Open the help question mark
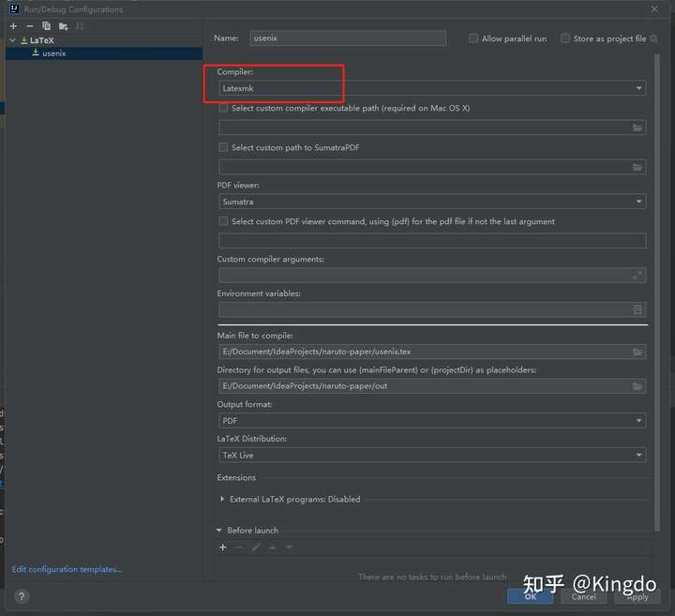This screenshot has width=675, height=616. click(x=22, y=596)
